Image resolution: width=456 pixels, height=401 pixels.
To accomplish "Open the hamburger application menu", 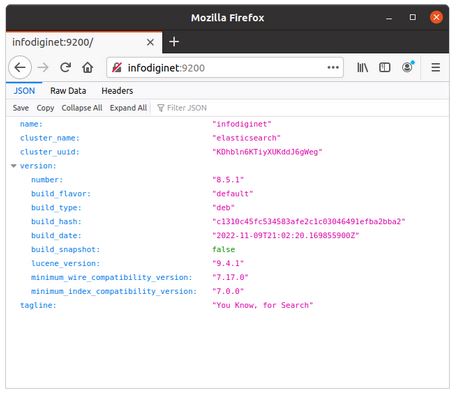I will [x=436, y=68].
